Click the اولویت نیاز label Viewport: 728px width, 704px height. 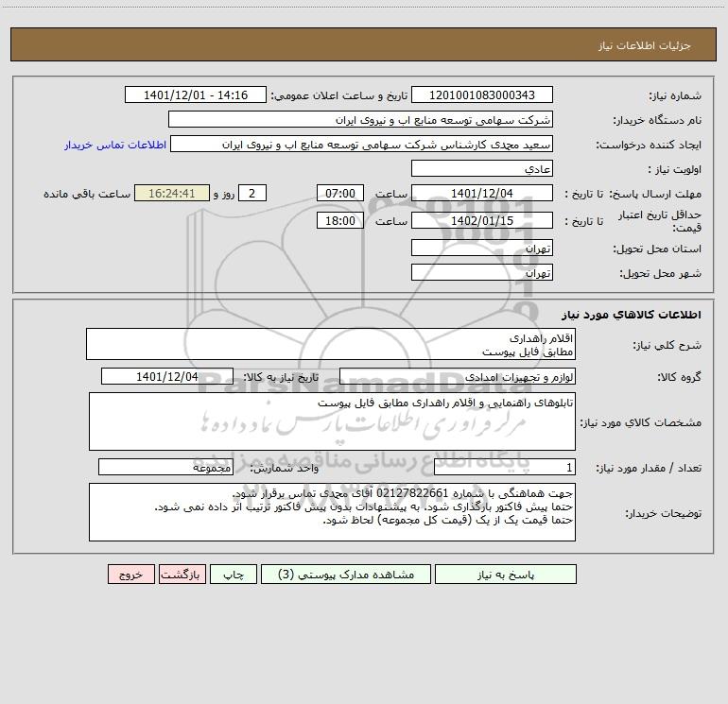[x=675, y=170]
